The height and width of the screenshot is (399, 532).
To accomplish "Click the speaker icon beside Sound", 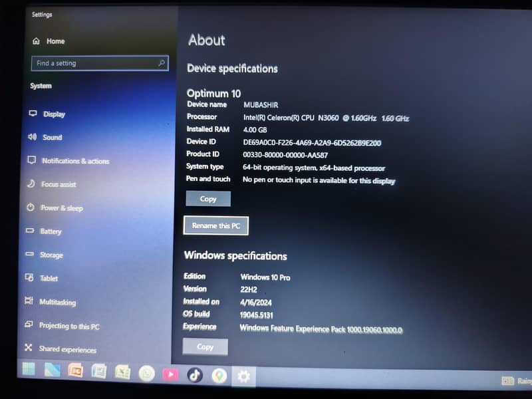I will click(x=32, y=137).
